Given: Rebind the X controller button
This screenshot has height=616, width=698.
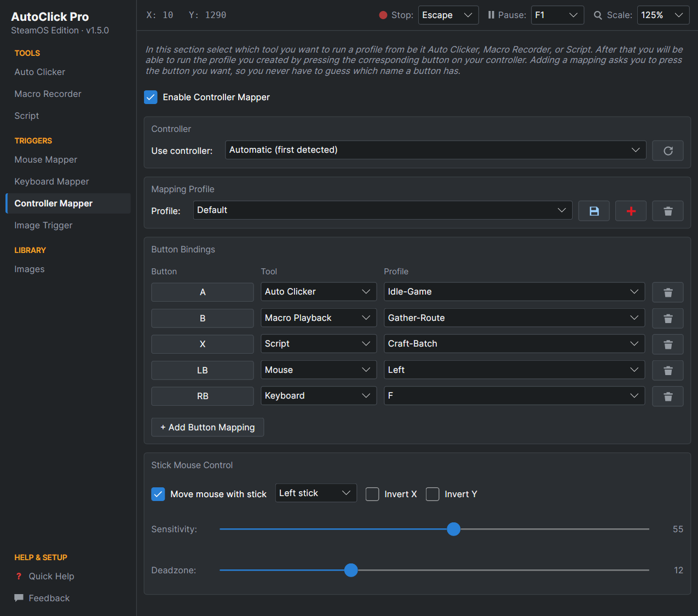Looking at the screenshot, I should click(203, 344).
